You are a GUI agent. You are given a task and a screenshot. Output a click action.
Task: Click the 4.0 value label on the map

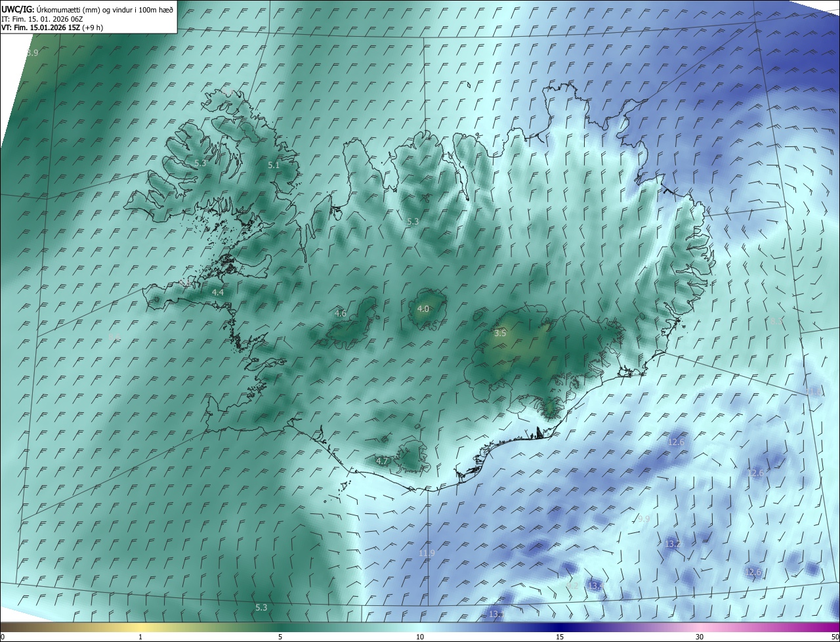[x=423, y=309]
